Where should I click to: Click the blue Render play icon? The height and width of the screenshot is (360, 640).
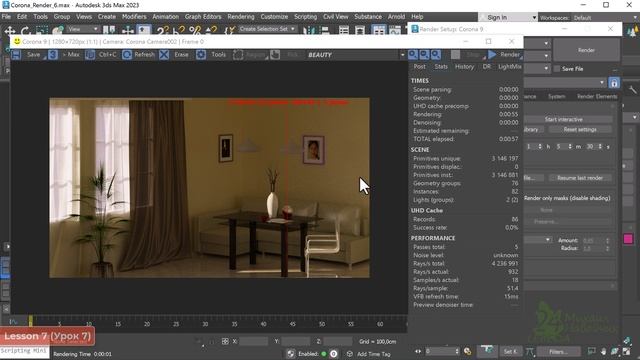[492, 55]
